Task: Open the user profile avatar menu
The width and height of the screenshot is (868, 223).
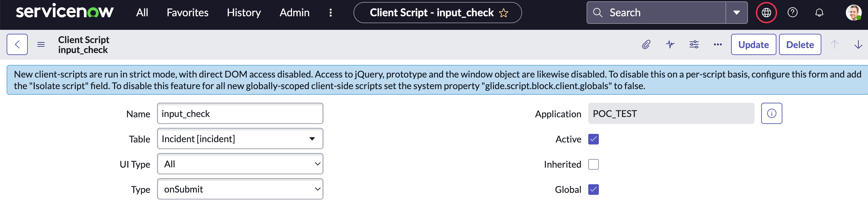Action: pos(853,13)
